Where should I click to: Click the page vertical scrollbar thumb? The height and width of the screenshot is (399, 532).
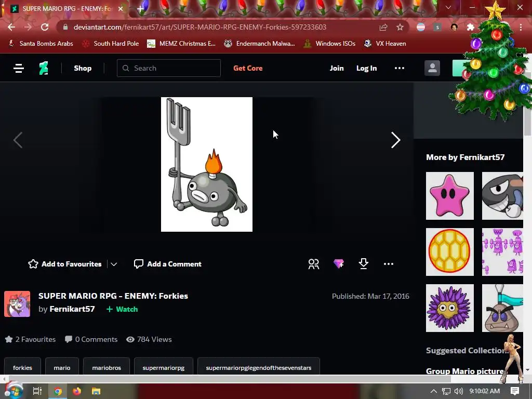(527, 103)
